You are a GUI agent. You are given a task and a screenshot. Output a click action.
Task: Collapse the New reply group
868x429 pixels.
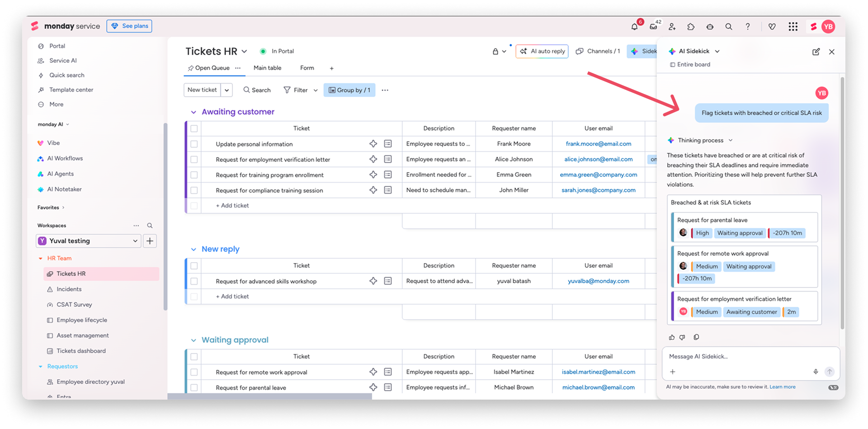coord(193,249)
